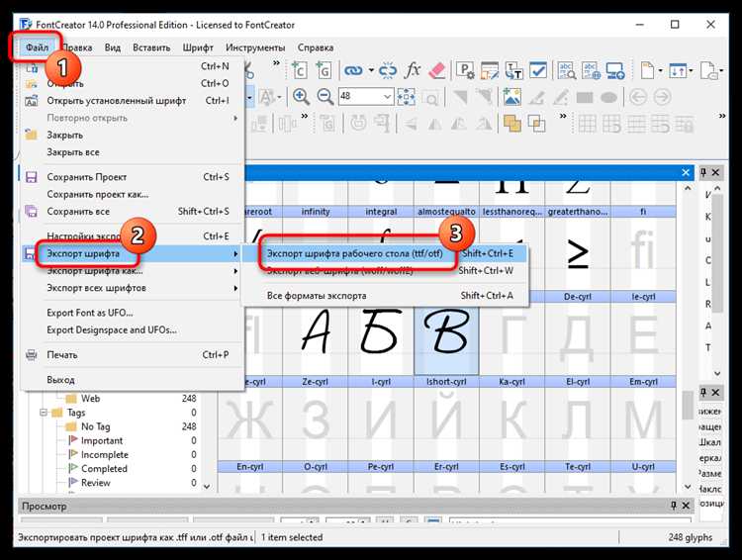Select the Incomplete tag item

click(x=104, y=455)
